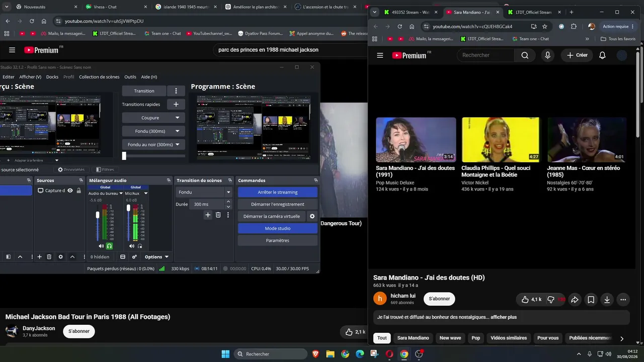Open YouTube notifications bell
The width and height of the screenshot is (644, 362).
point(602,55)
